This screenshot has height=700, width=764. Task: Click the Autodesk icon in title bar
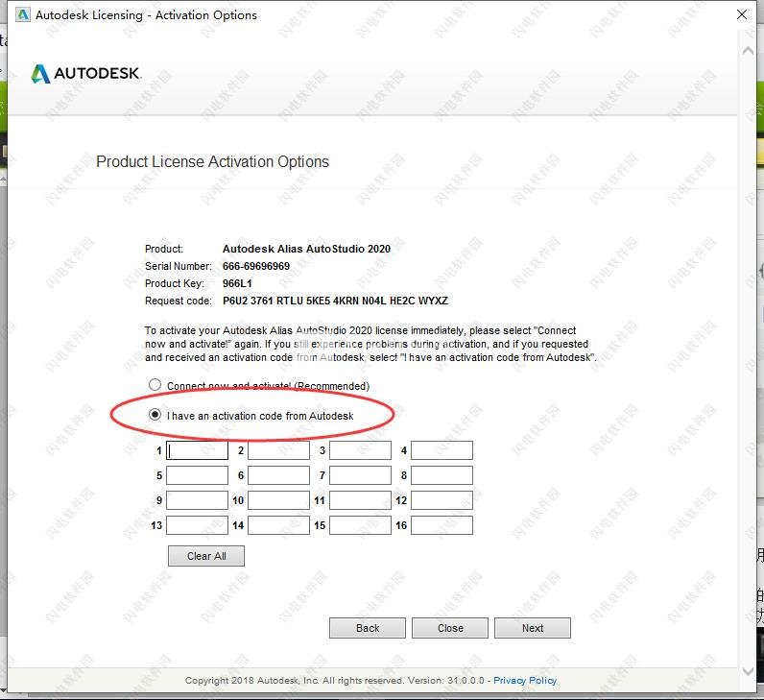[22, 15]
